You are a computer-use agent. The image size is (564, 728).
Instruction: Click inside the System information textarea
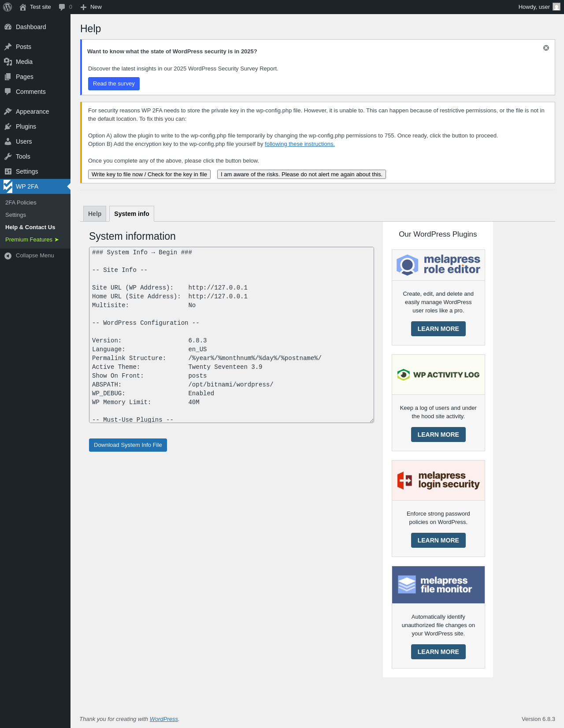click(x=231, y=335)
